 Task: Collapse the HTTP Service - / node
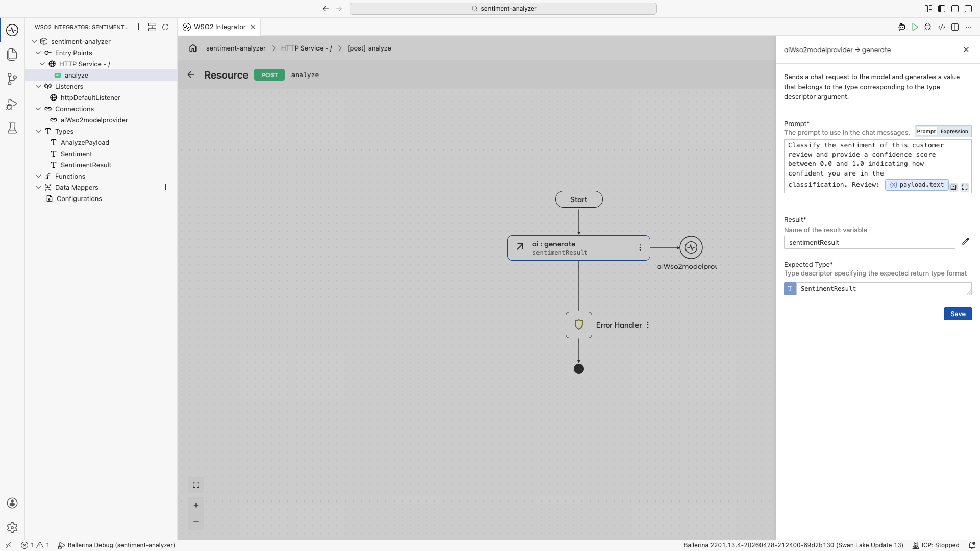pyautogui.click(x=42, y=64)
